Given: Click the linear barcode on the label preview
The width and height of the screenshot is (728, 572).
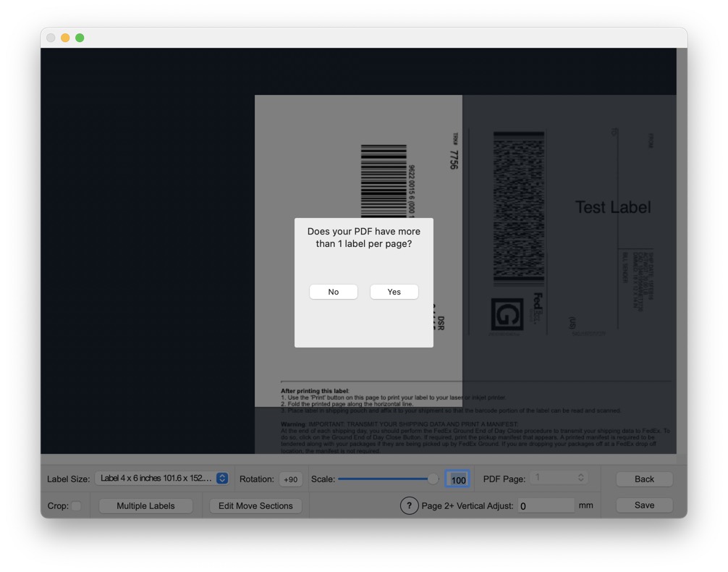Looking at the screenshot, I should [x=384, y=181].
